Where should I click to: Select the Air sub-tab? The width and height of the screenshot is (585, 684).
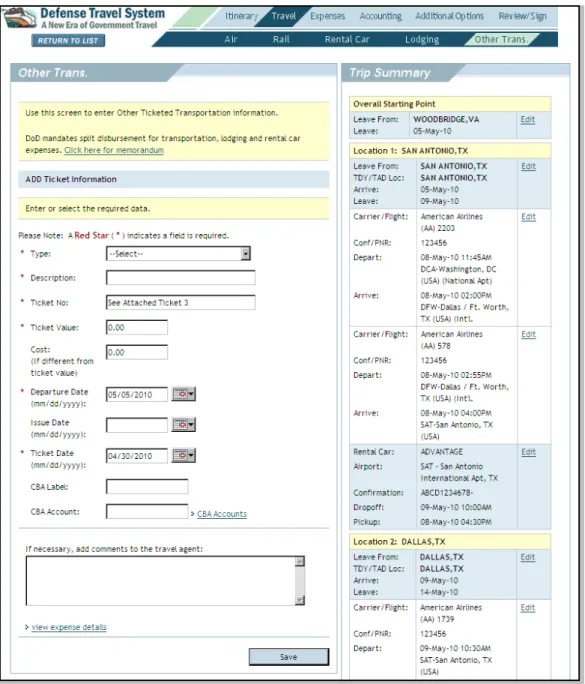tap(231, 40)
